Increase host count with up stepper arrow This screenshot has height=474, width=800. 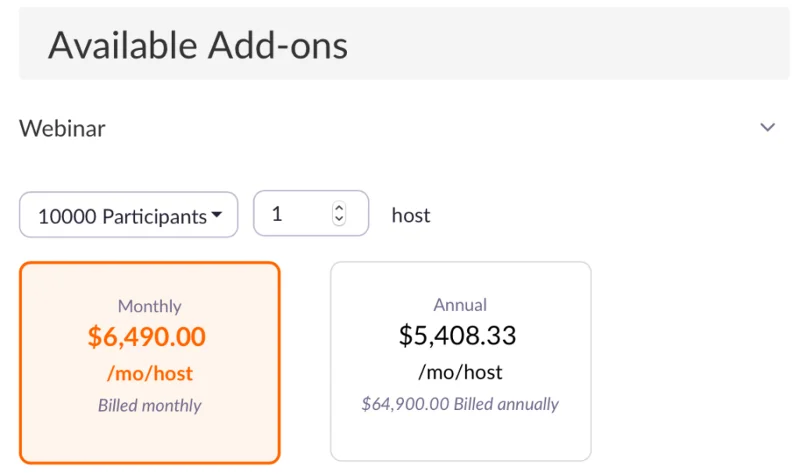click(339, 209)
